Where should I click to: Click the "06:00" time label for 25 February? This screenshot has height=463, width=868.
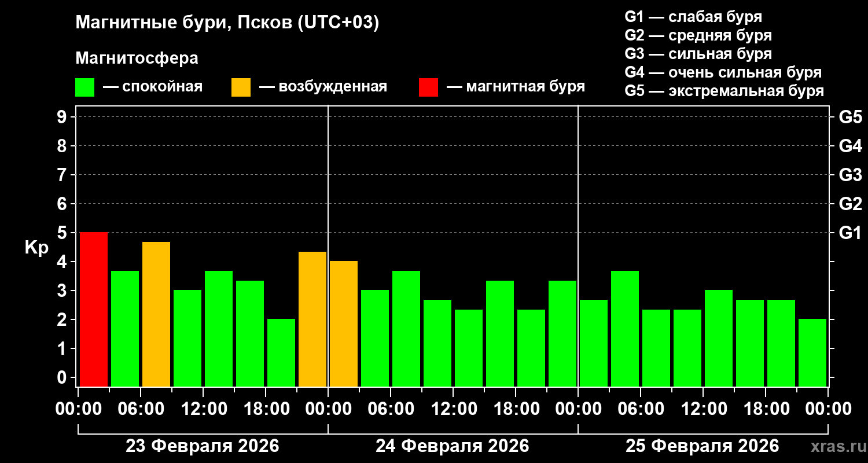pos(641,409)
